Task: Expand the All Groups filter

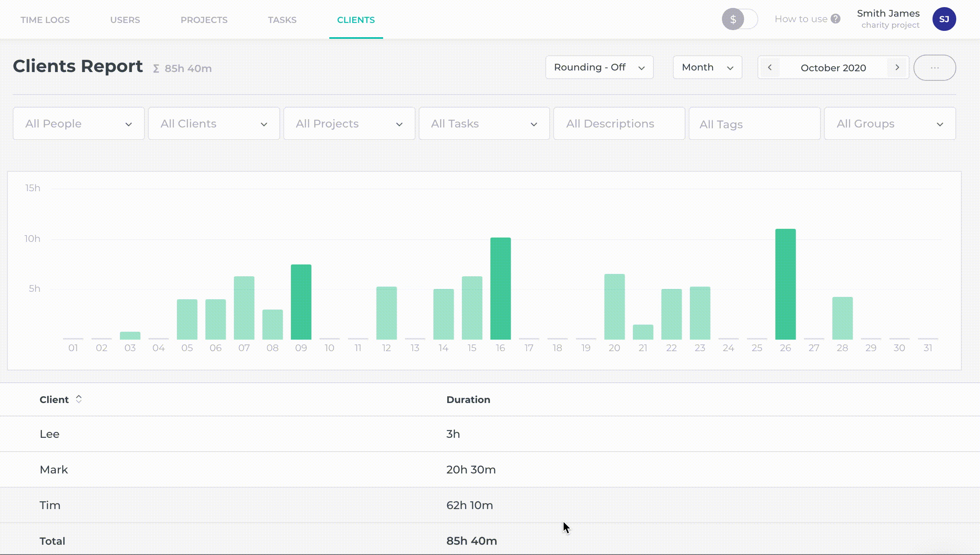Action: [x=889, y=124]
